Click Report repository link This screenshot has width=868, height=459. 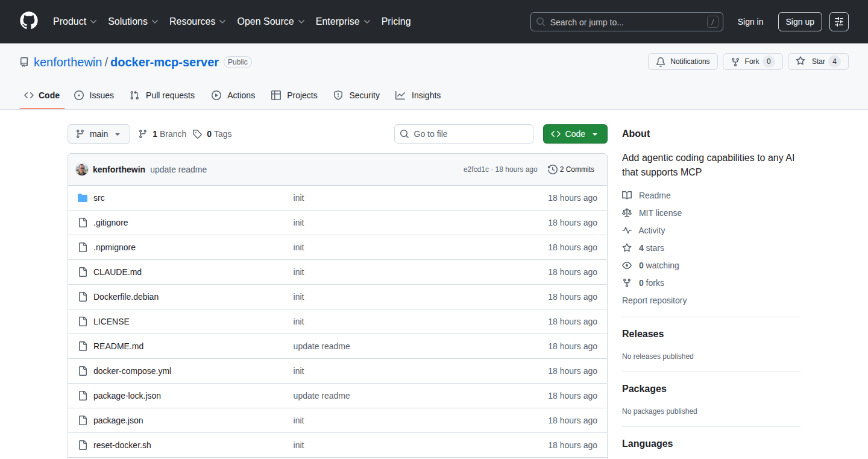click(655, 300)
